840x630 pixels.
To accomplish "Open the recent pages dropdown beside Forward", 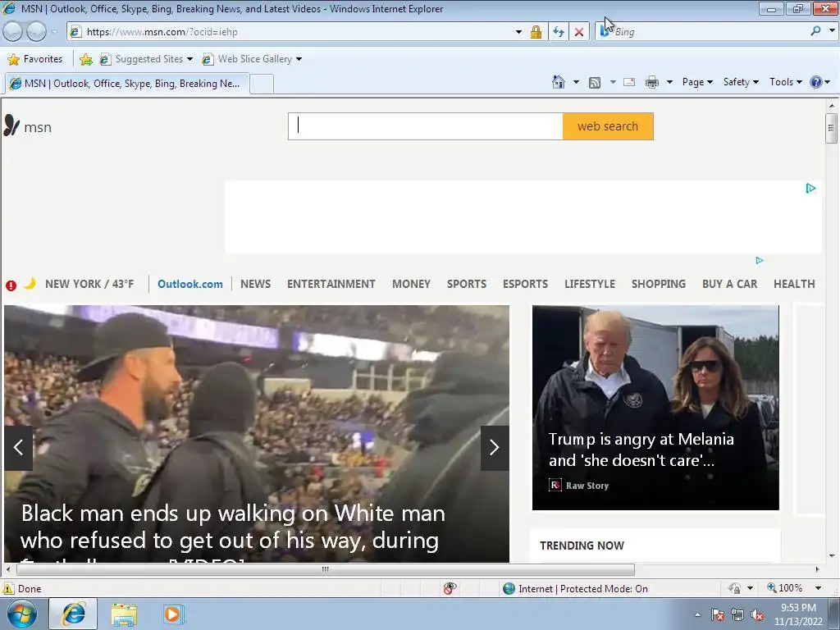I will [54, 32].
